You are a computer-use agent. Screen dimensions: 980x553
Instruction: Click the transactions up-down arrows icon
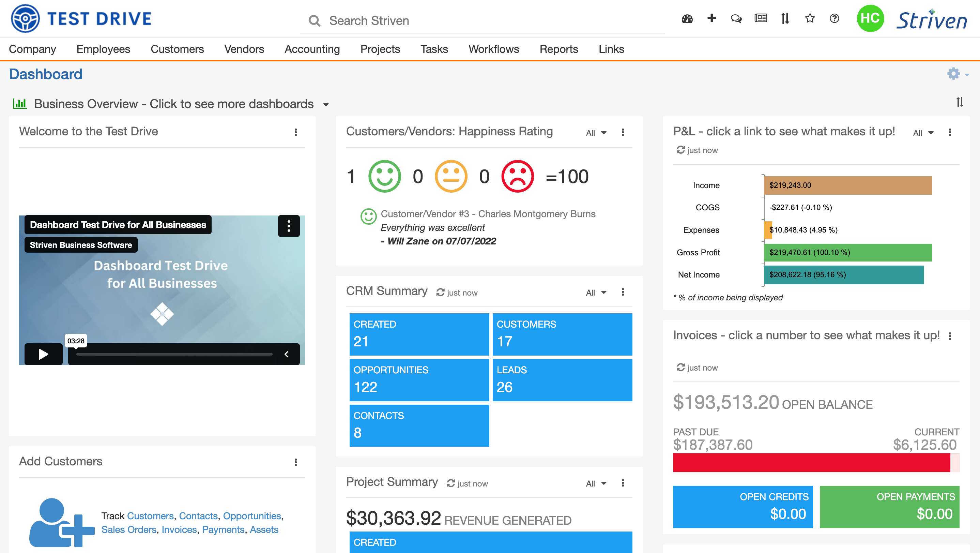point(785,19)
